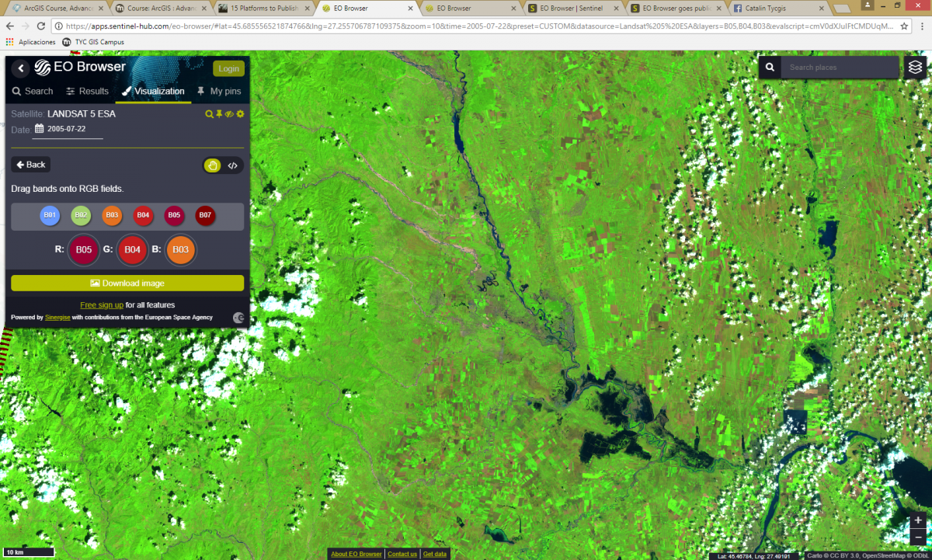
Task: Open the satellite layer settings gear
Action: [240, 113]
